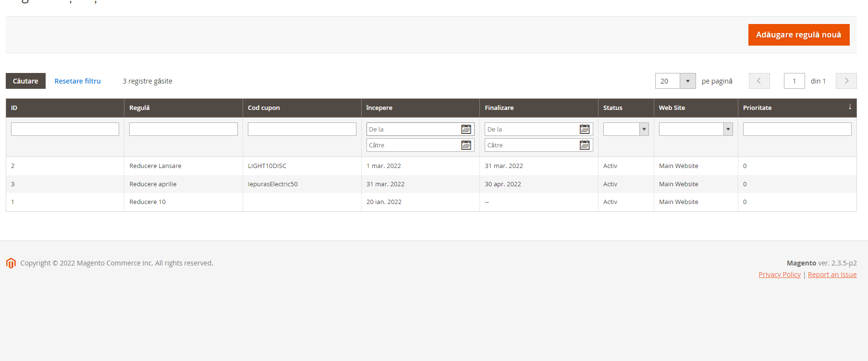868x361 pixels.
Task: Open calendar for Începere 'De la' date
Action: point(466,129)
